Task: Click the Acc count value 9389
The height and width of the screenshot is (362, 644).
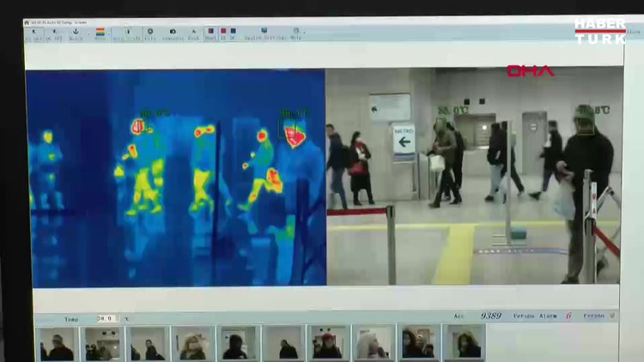Action: click(x=490, y=316)
